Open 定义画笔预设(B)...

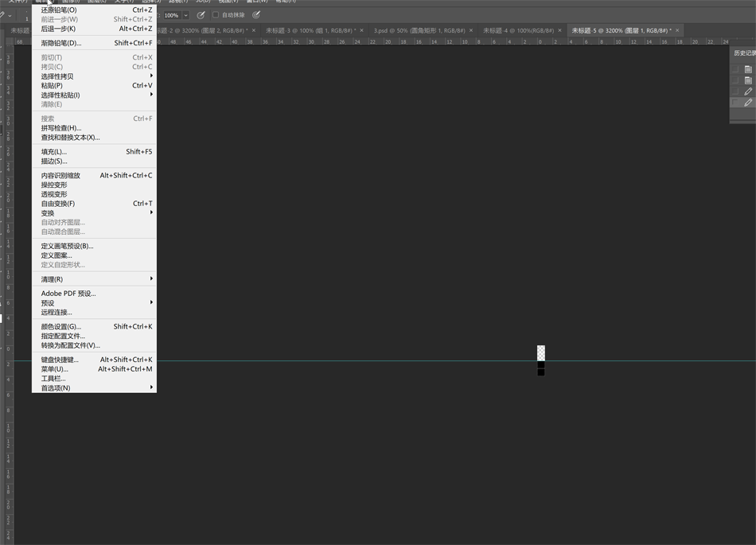point(94,246)
